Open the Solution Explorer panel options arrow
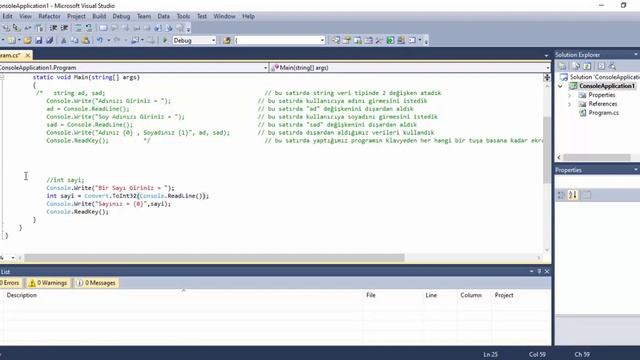This screenshot has width=640, height=360. click(x=636, y=55)
